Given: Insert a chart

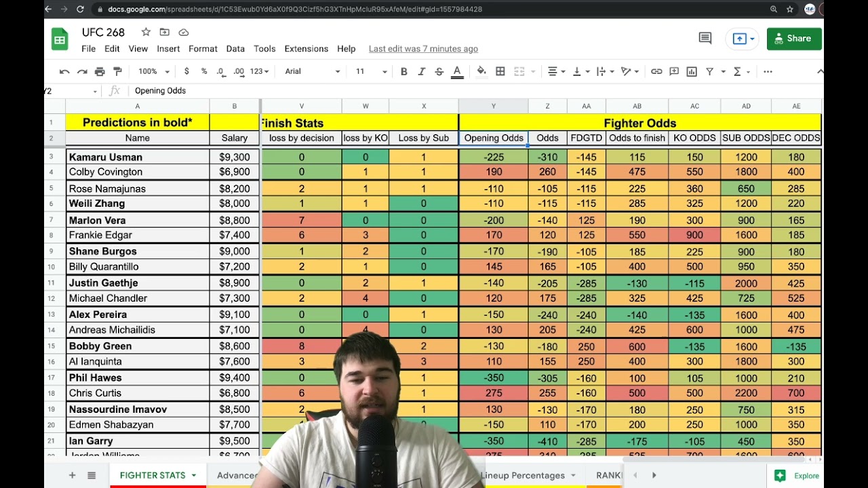Looking at the screenshot, I should pyautogui.click(x=692, y=71).
